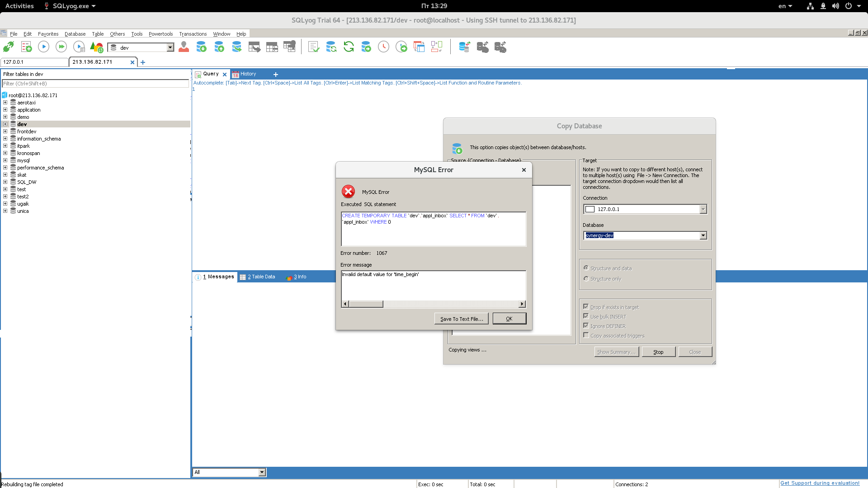Click the Execute All Queries icon
868x488 pixels.
coord(61,47)
